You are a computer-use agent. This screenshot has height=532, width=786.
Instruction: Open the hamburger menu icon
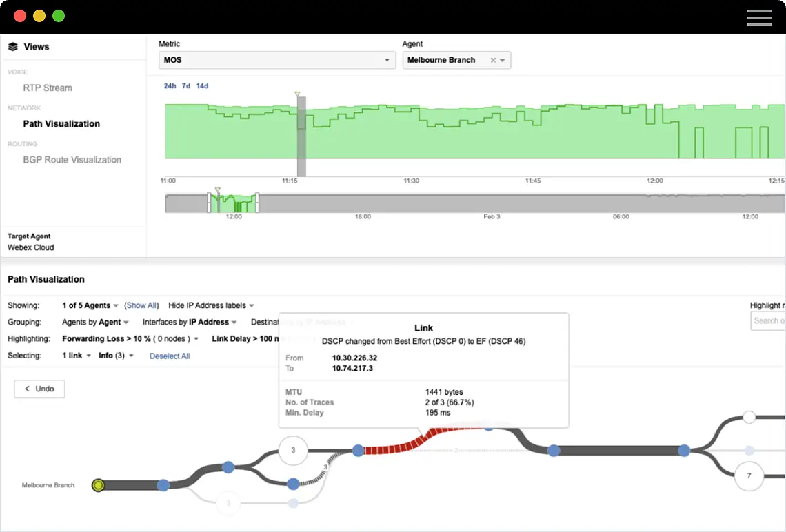(759, 17)
